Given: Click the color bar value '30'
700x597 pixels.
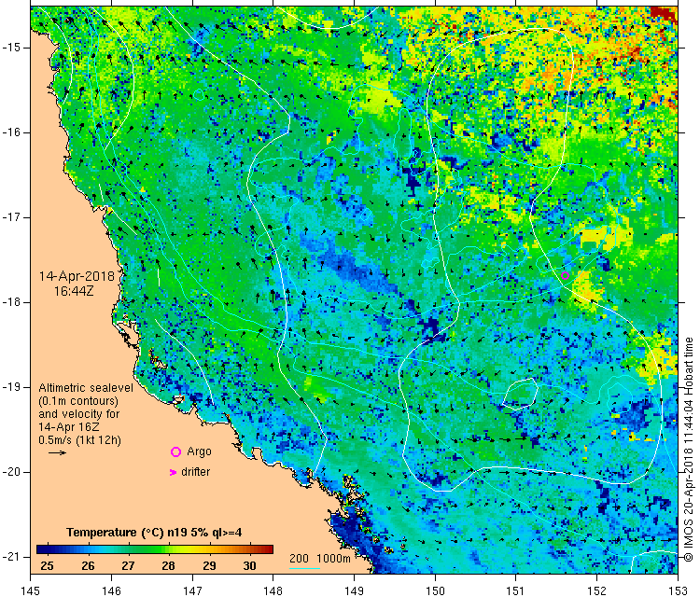Looking at the screenshot, I should pos(249,566).
